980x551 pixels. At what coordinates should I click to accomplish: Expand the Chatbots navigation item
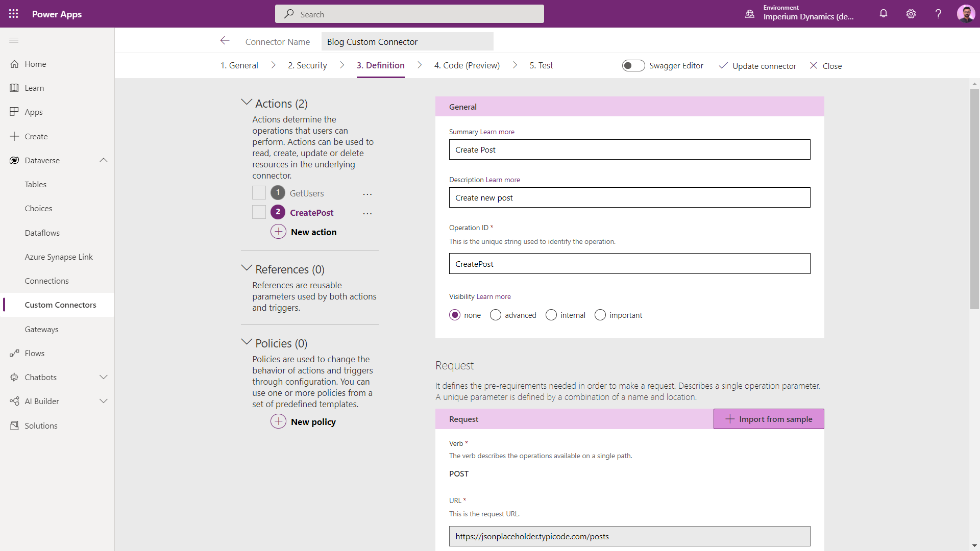[x=104, y=377]
